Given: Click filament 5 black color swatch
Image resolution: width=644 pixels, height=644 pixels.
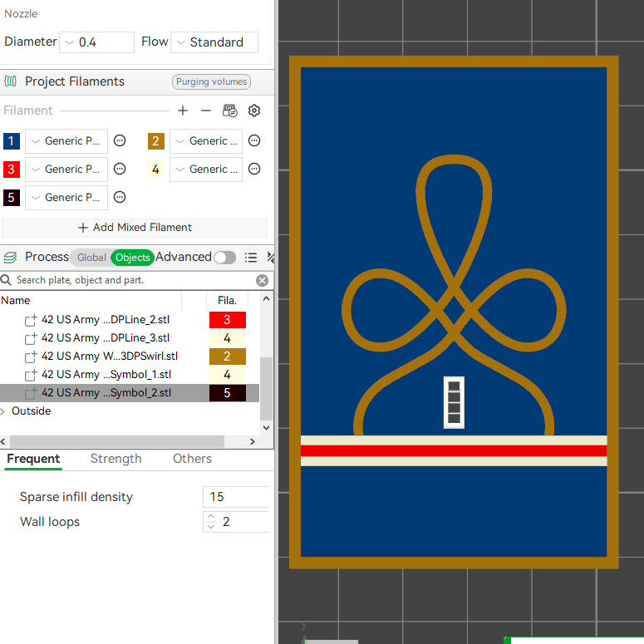Looking at the screenshot, I should [12, 197].
